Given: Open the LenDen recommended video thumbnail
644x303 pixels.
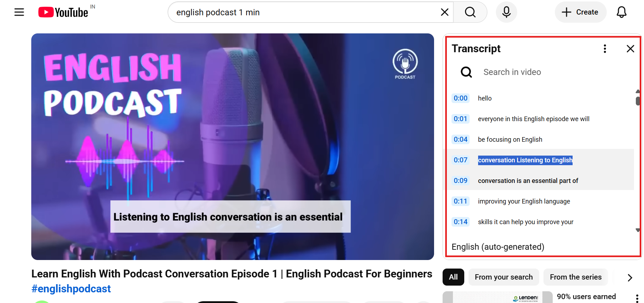Looking at the screenshot, I should 498,297.
